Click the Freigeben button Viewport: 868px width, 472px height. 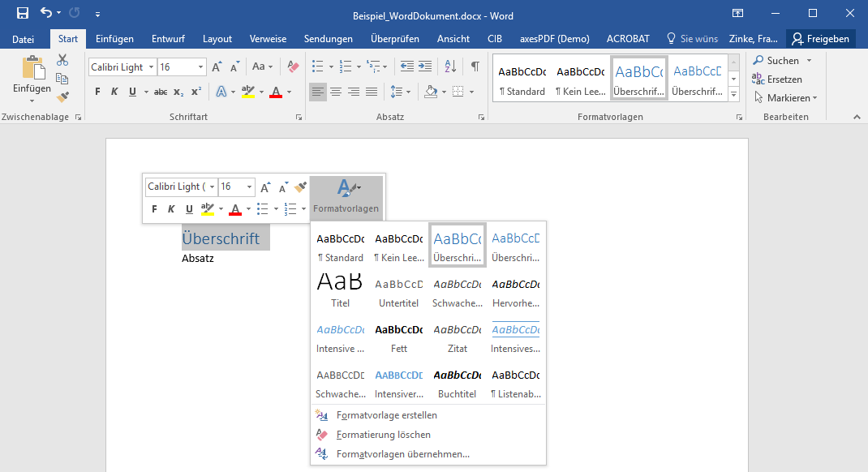click(x=821, y=39)
